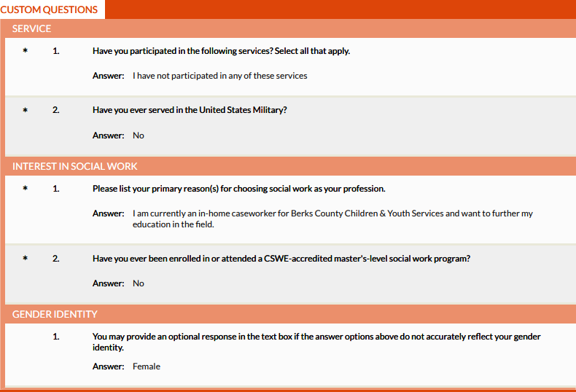Screen dimensions: 576x392
Task: Select the CSWE-accredited master's program question
Action: click(x=281, y=258)
